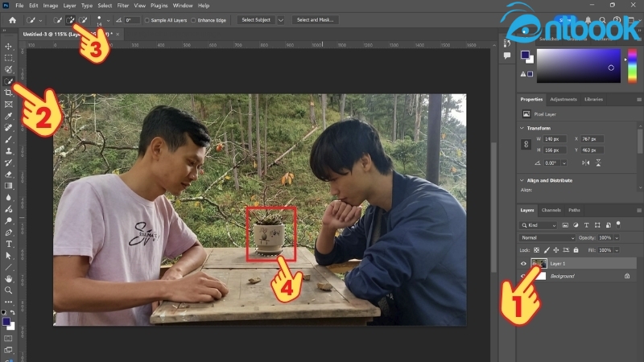Select the Move tool
644x362 pixels.
[8, 47]
